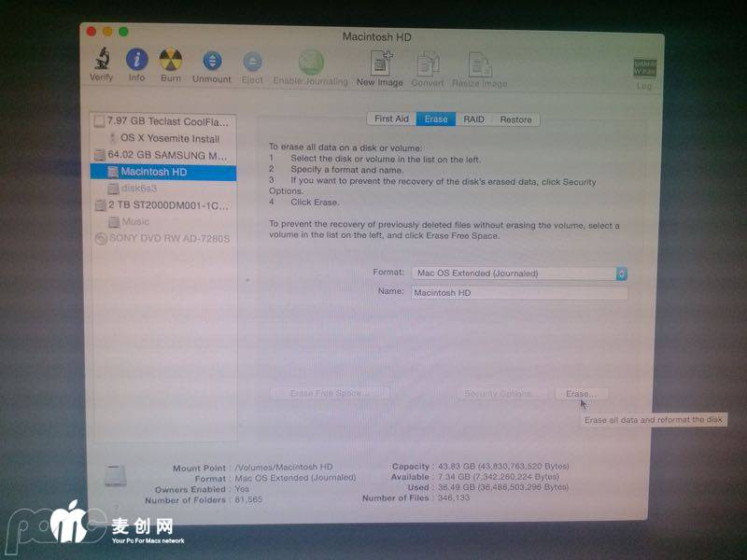747x560 pixels.
Task: Select the 2 TB ST2000DM001 disk
Action: [166, 205]
